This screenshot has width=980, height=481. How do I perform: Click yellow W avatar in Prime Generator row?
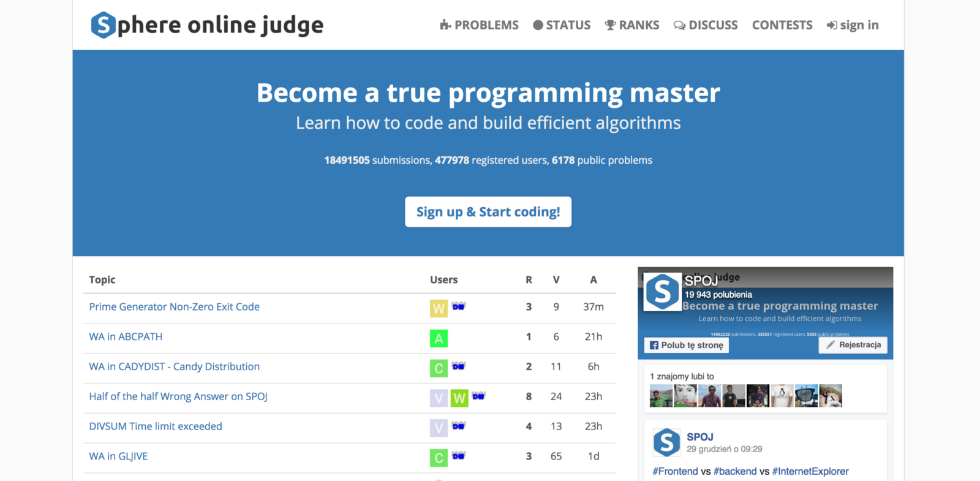(x=439, y=308)
